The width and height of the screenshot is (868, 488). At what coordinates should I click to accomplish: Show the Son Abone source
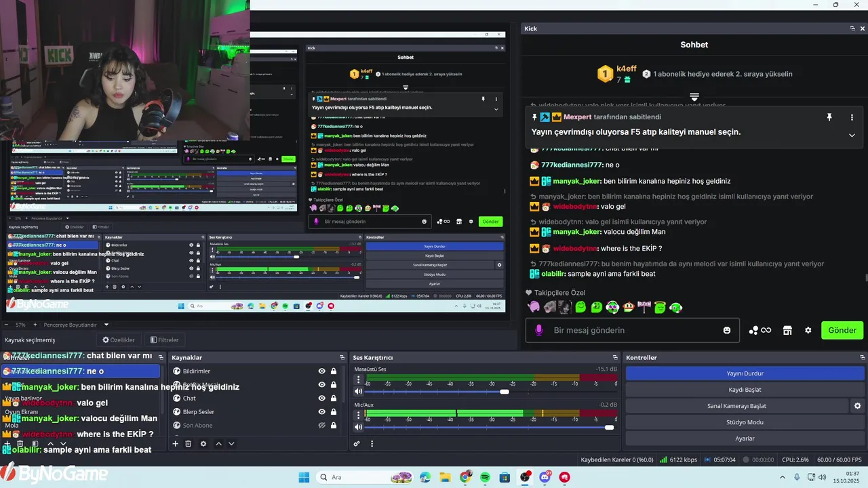coord(322,425)
